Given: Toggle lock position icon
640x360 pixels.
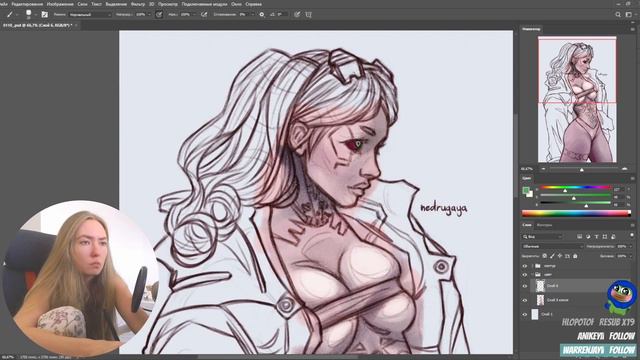Looking at the screenshot, I should 560,256.
